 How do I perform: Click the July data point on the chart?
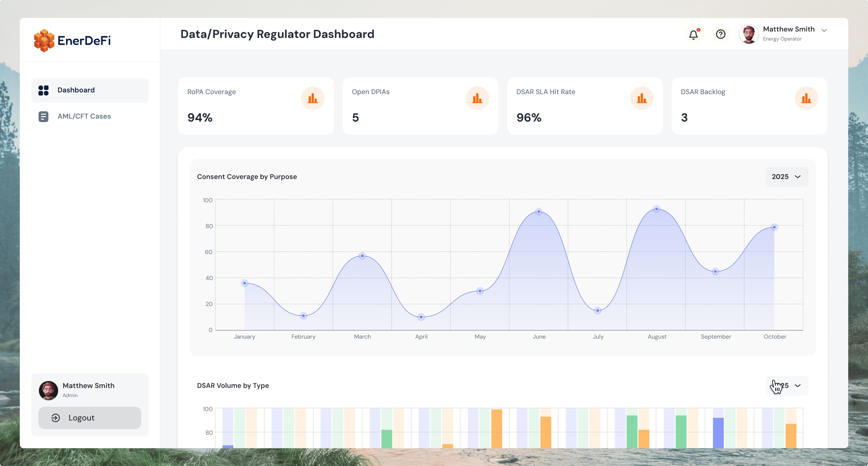click(x=597, y=310)
